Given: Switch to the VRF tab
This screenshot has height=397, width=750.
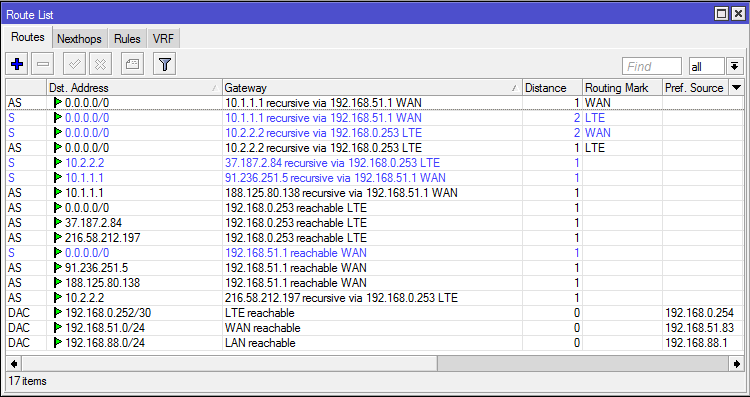Looking at the screenshot, I should tap(163, 39).
